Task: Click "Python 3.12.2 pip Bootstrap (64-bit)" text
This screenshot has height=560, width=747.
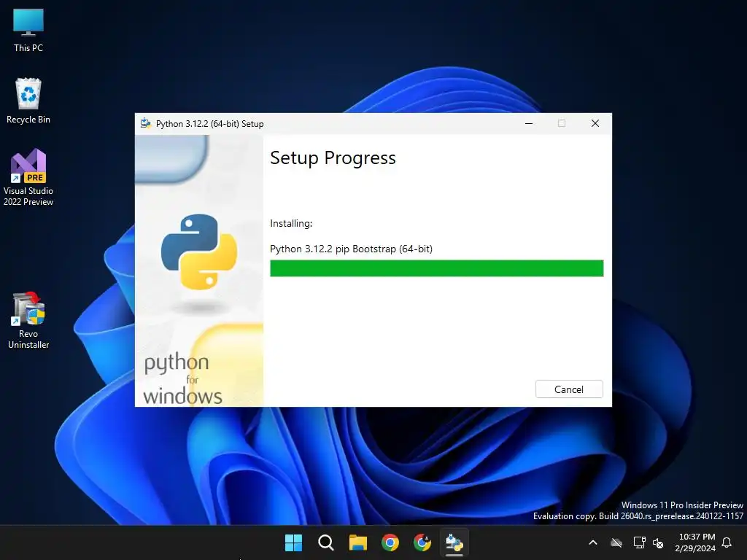Action: click(351, 249)
